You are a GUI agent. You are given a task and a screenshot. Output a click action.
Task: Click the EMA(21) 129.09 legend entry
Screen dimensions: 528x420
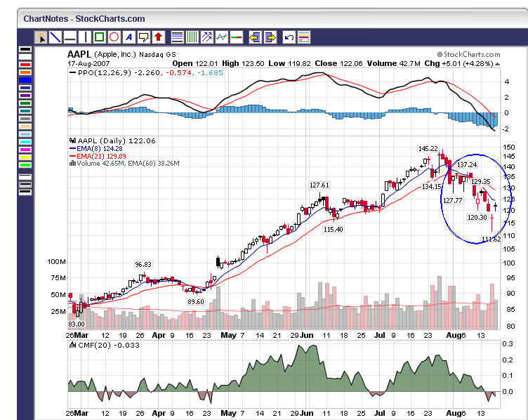[x=98, y=157]
